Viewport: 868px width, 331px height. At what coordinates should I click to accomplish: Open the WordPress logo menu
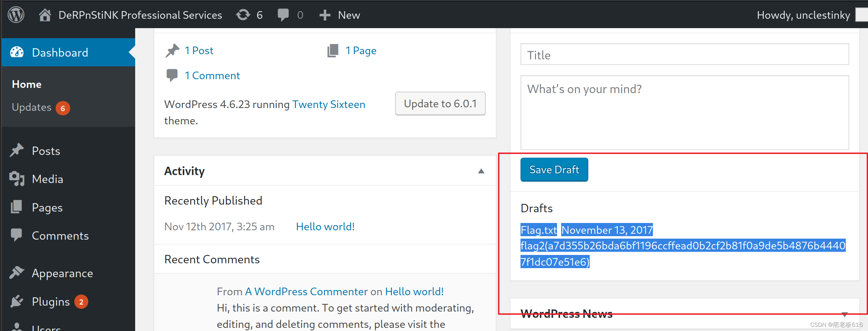(x=16, y=15)
